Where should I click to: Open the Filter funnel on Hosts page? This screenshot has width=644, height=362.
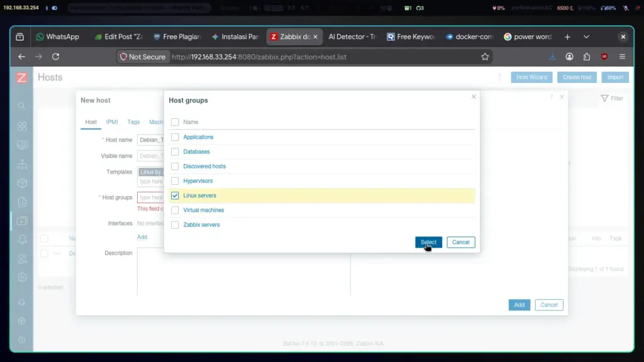(x=612, y=99)
